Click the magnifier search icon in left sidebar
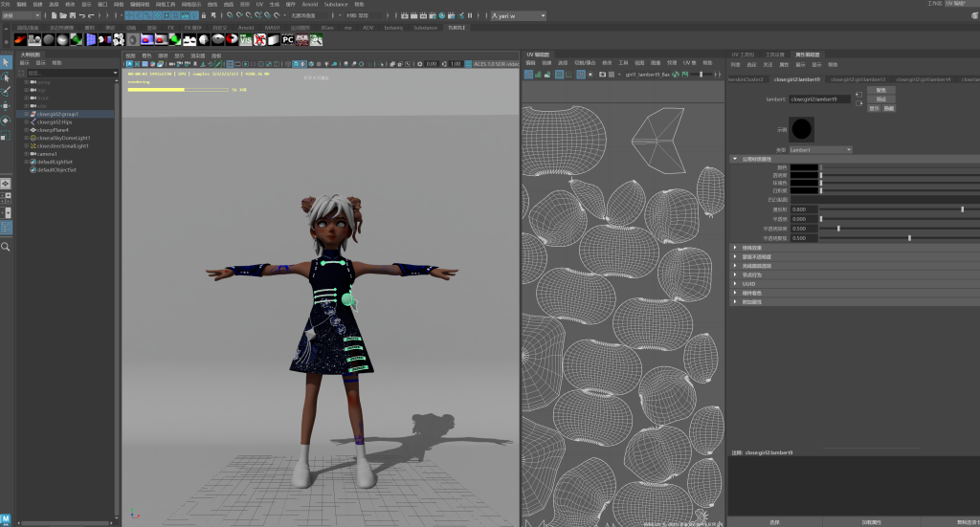The width and height of the screenshot is (980, 527). point(6,248)
